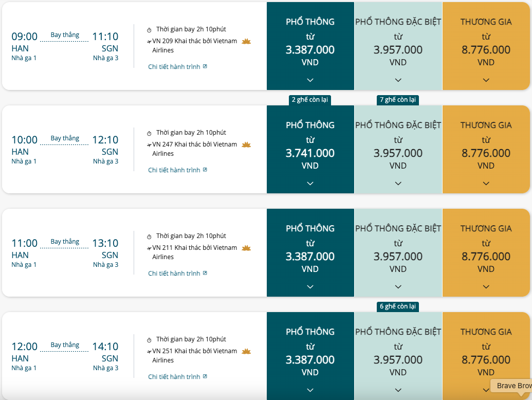Click the '2 ghế còn lại' seats badge

click(310, 100)
